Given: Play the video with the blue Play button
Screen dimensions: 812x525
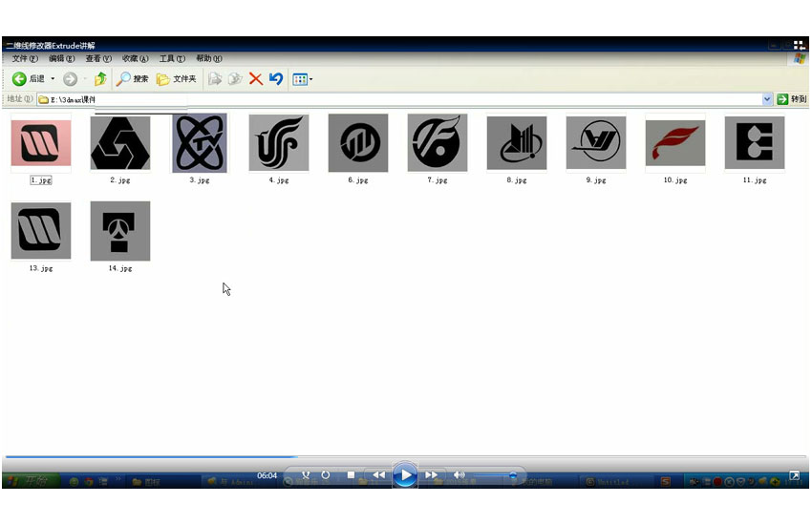Looking at the screenshot, I should 405,474.
